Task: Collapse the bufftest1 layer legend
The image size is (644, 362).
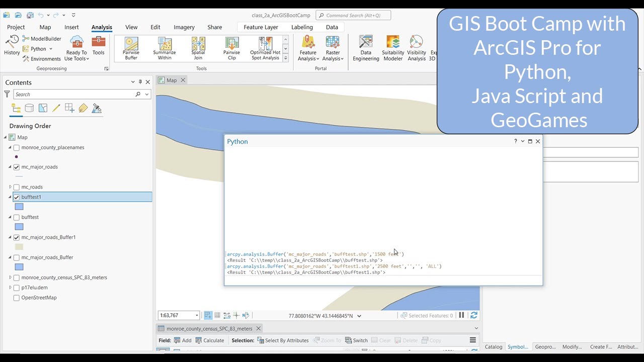Action: click(x=10, y=197)
